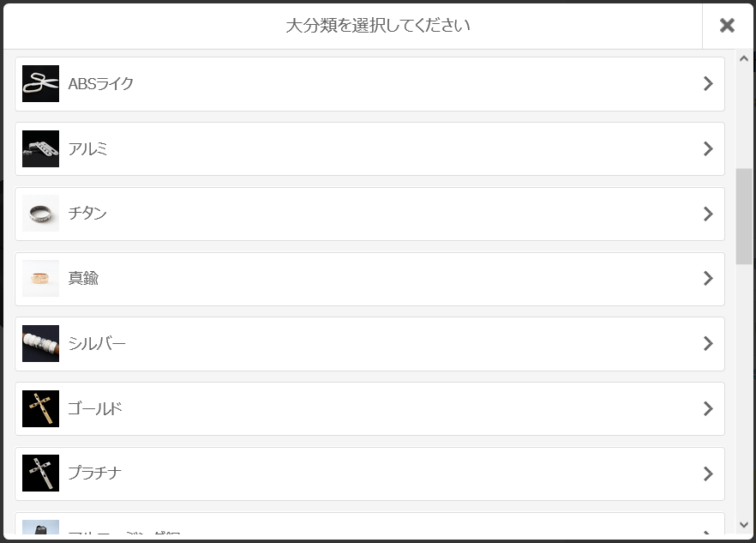Expand the プラチナ category chevron
Screen dimensions: 756x543
point(708,474)
